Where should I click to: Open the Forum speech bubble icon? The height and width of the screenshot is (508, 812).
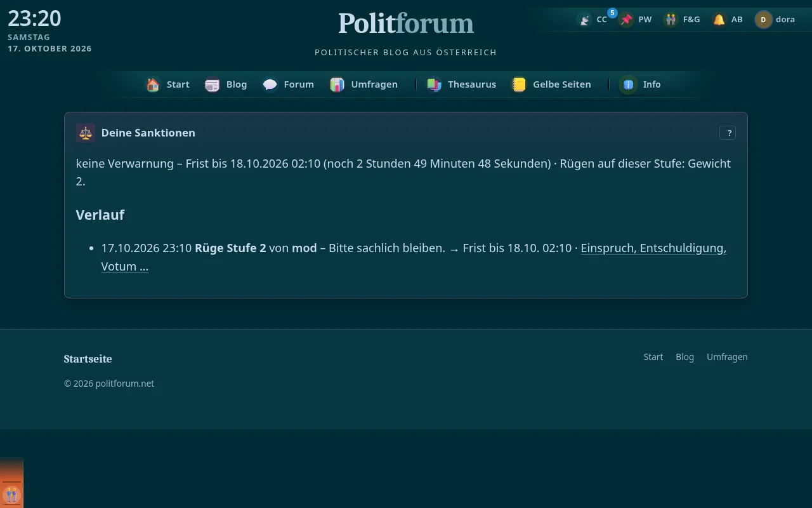[x=270, y=84]
